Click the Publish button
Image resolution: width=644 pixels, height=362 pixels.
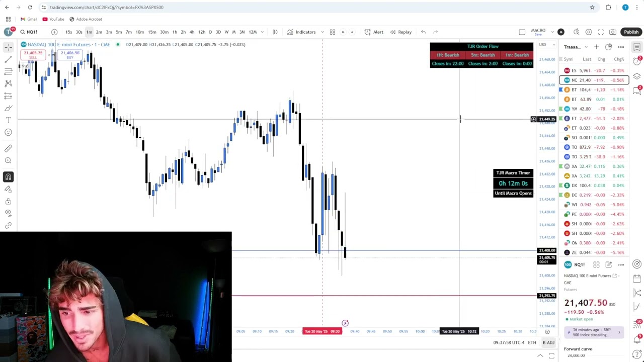click(631, 32)
